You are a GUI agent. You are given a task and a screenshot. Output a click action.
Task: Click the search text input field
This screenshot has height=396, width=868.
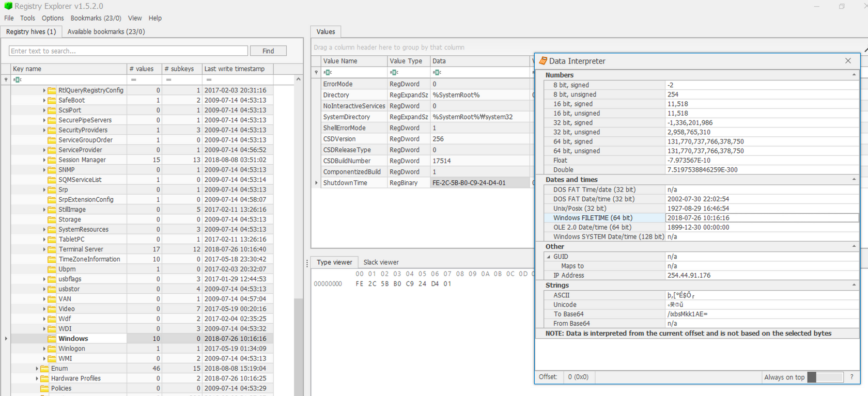128,51
